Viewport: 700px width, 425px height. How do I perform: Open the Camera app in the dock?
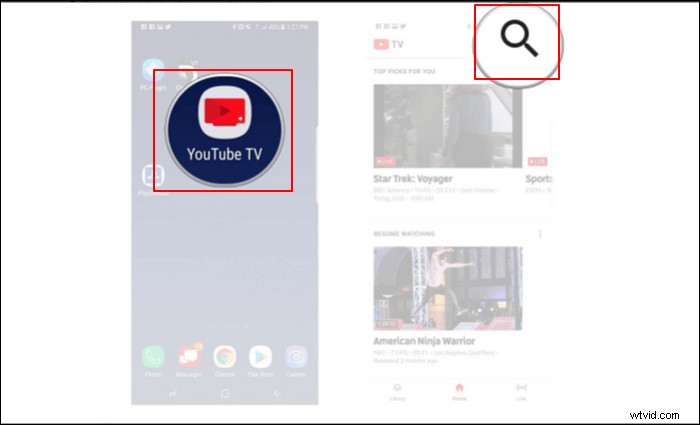[x=296, y=357]
